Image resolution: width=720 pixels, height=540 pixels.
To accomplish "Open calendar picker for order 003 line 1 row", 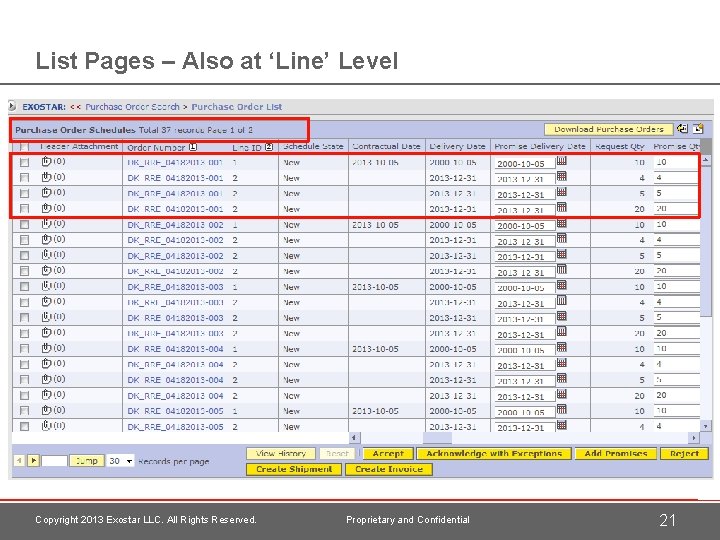I will (562, 285).
